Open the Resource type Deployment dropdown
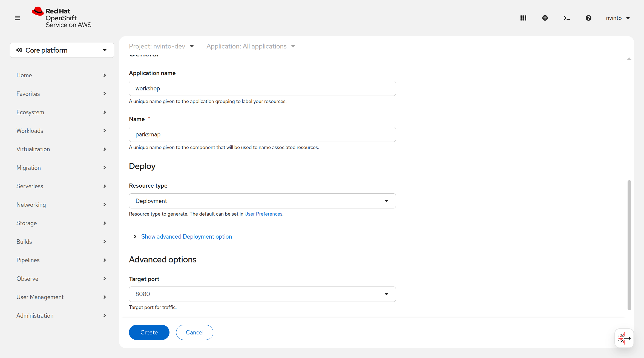This screenshot has height=358, width=644. [262, 201]
